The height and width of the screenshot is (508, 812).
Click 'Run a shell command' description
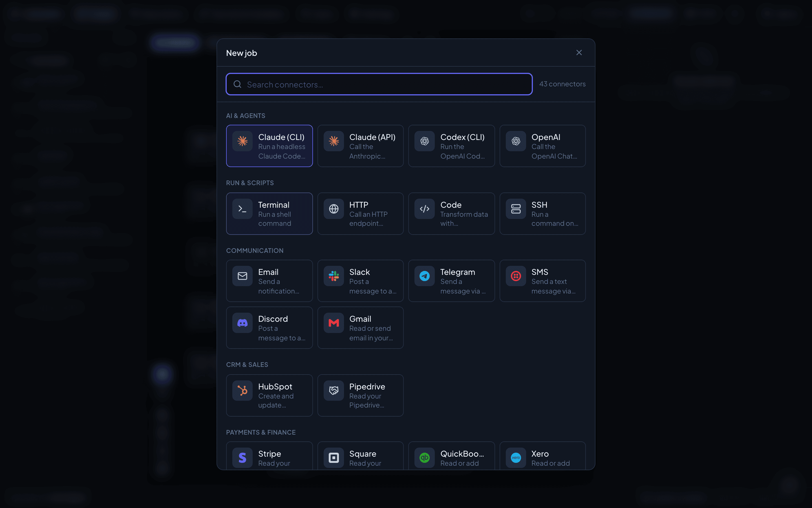coord(274,219)
